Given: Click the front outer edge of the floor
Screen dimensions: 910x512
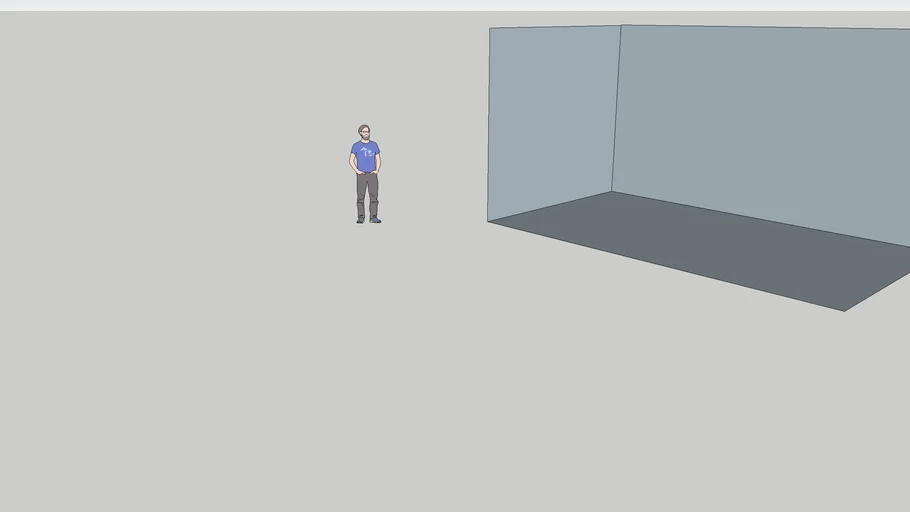Looking at the screenshot, I should coord(665,266).
